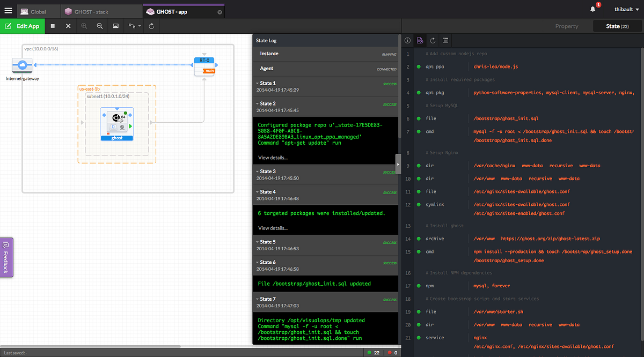Select the state log icon in state toolbar
The image size is (644, 357).
(420, 40)
